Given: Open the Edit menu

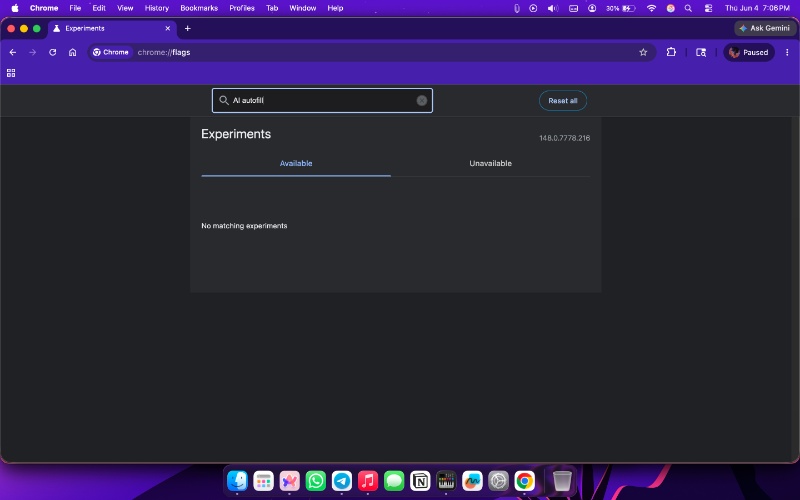Looking at the screenshot, I should (x=99, y=8).
